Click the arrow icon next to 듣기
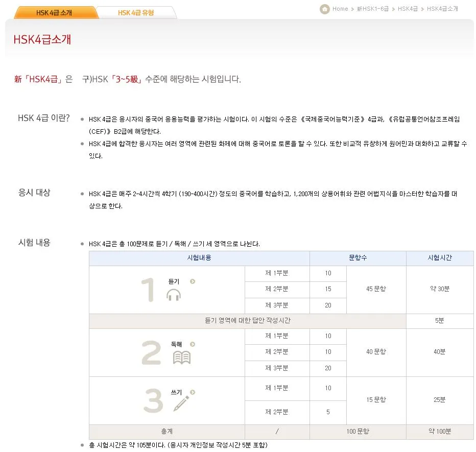Image resolution: width=476 pixels, height=452 pixels. point(193,281)
